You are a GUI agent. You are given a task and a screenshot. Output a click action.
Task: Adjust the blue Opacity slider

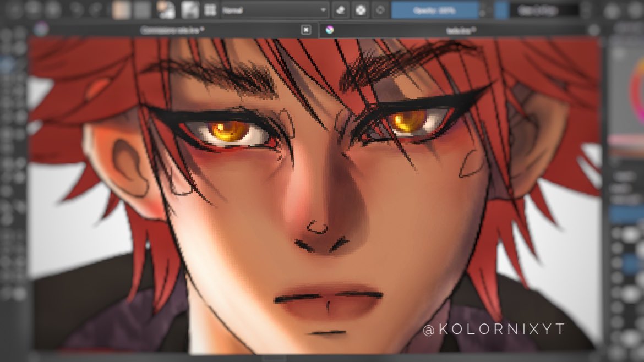pyautogui.click(x=434, y=10)
